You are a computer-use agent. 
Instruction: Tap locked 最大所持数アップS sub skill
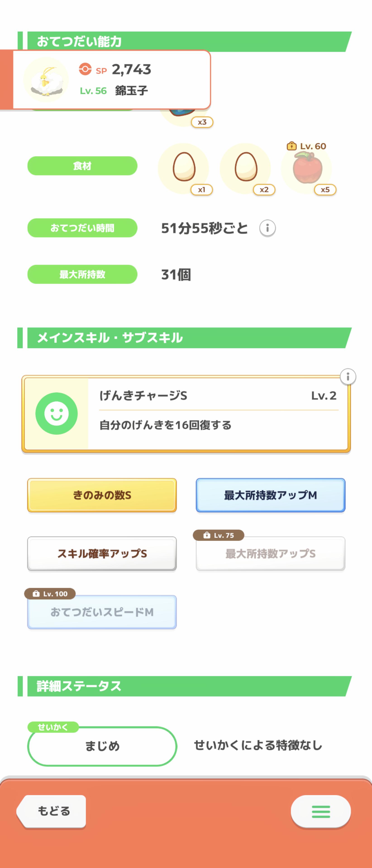(270, 553)
